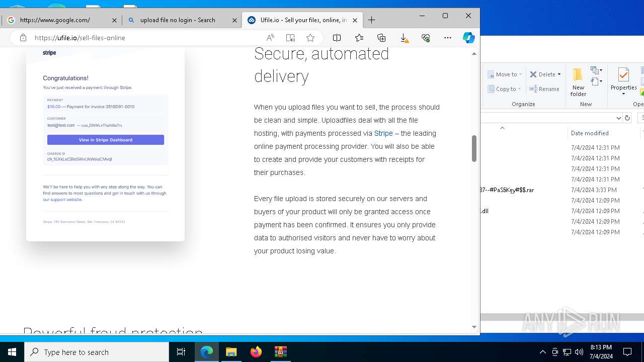Open Move to dropdown in File Explorer
644x362 pixels.
(505, 74)
